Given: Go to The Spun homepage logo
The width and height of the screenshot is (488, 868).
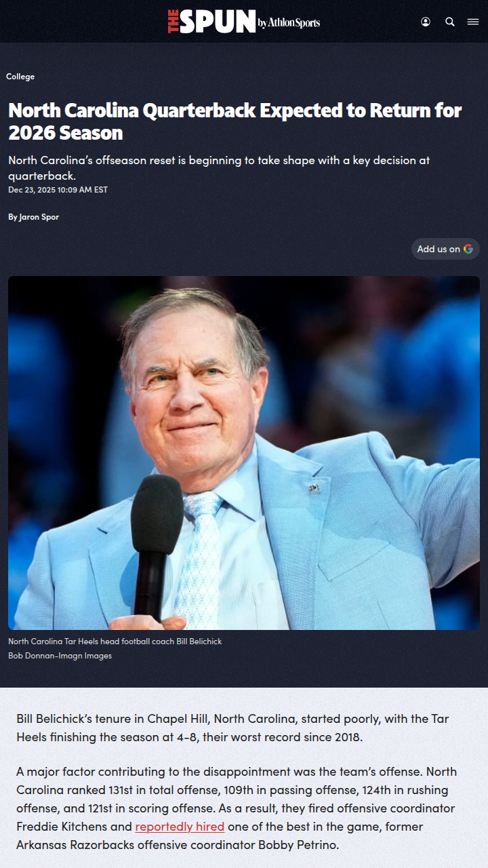Looking at the screenshot, I should (211, 22).
